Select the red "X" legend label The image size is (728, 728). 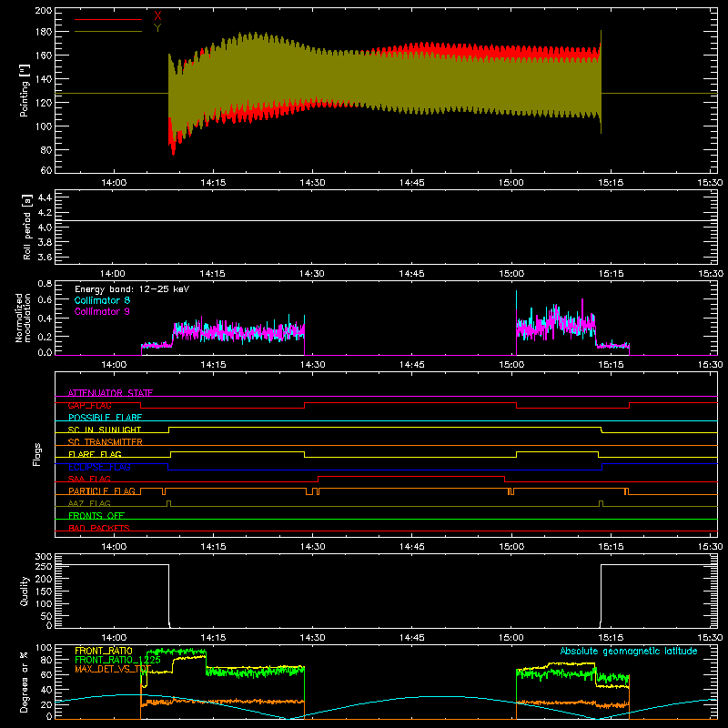tap(157, 16)
